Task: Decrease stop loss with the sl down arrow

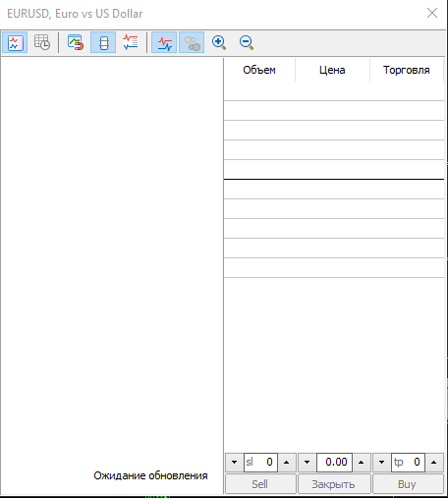Action: [x=234, y=463]
